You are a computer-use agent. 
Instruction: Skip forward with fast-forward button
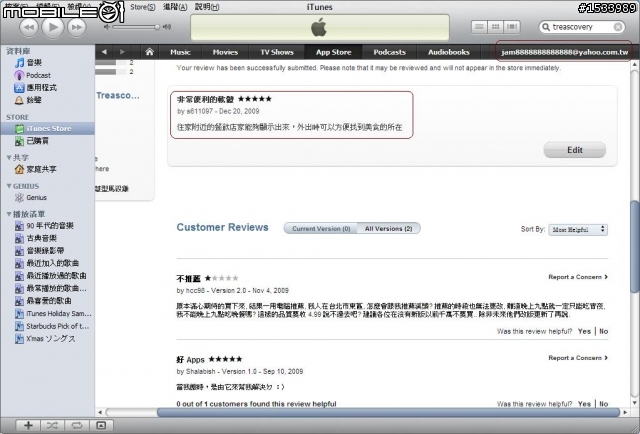77,27
